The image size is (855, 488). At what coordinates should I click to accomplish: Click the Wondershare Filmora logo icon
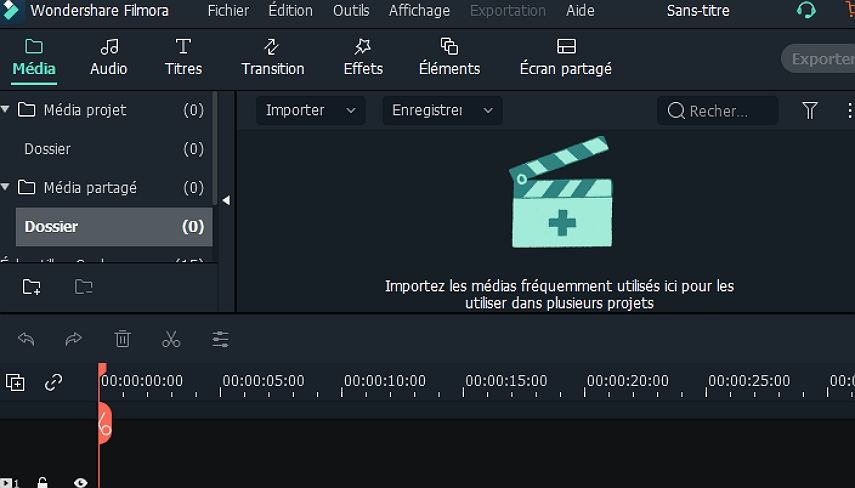pos(11,10)
